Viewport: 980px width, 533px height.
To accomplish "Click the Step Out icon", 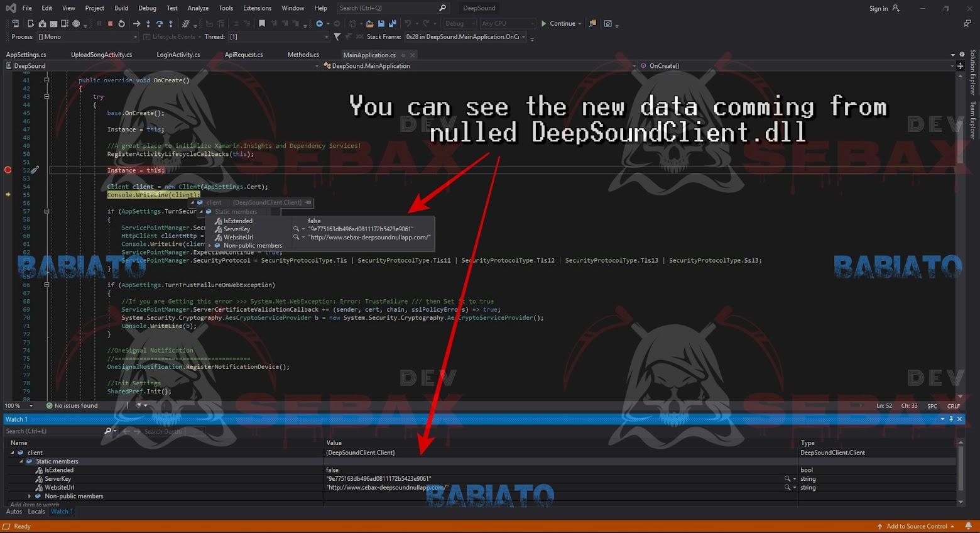I will [x=171, y=23].
